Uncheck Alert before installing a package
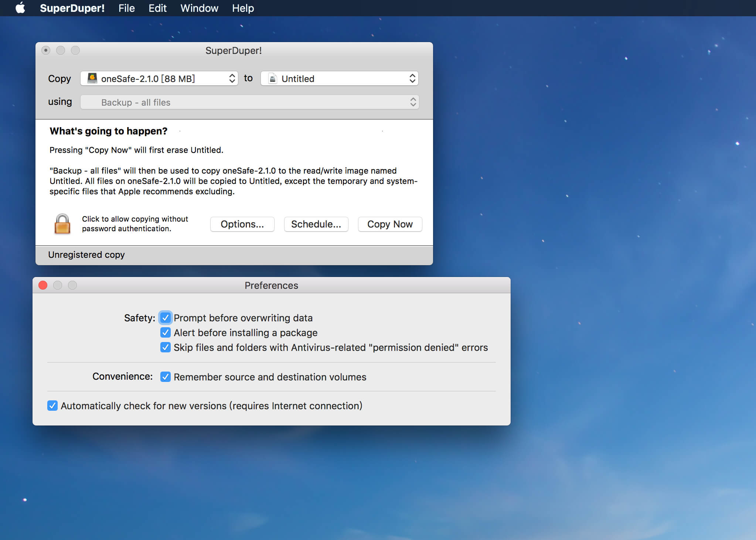This screenshot has height=540, width=756. pos(166,332)
